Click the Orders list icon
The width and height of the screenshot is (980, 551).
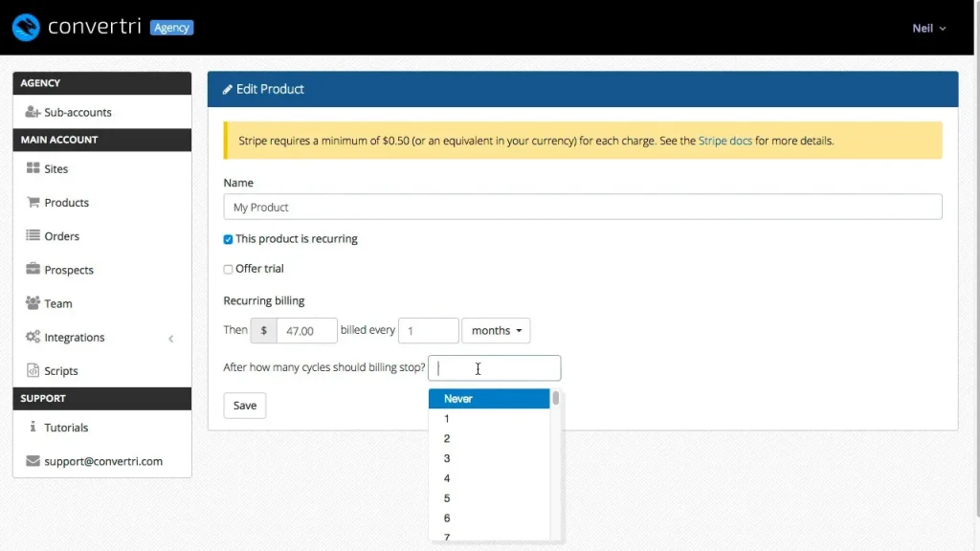[x=33, y=236]
